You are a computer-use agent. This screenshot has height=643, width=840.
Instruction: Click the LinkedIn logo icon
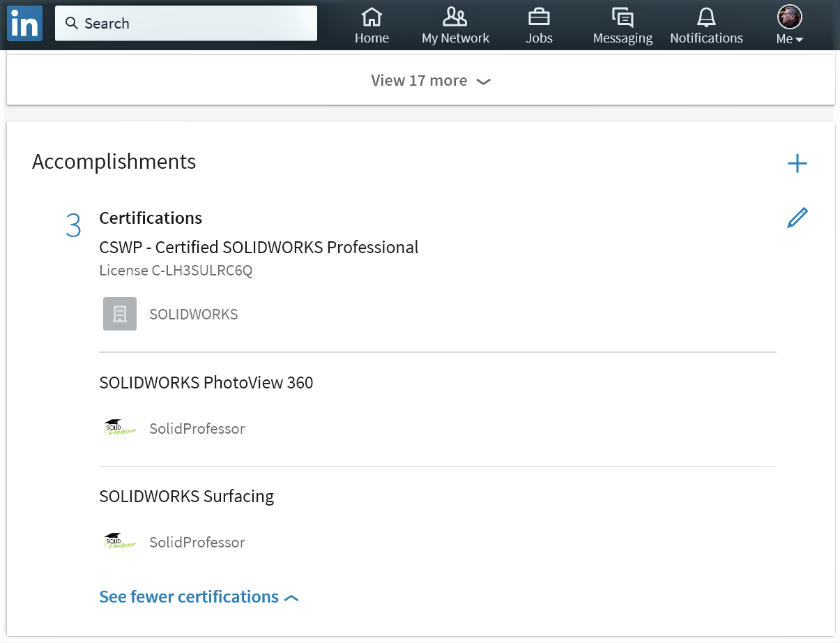(24, 24)
